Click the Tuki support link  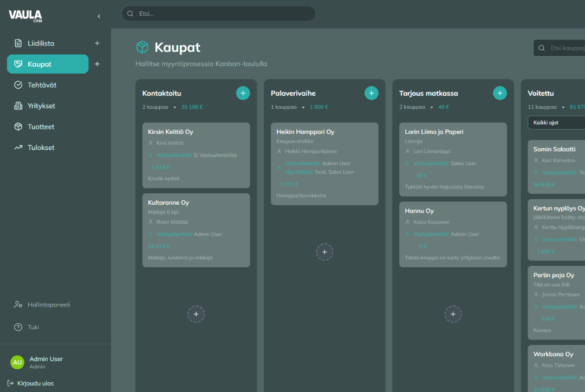coord(33,327)
